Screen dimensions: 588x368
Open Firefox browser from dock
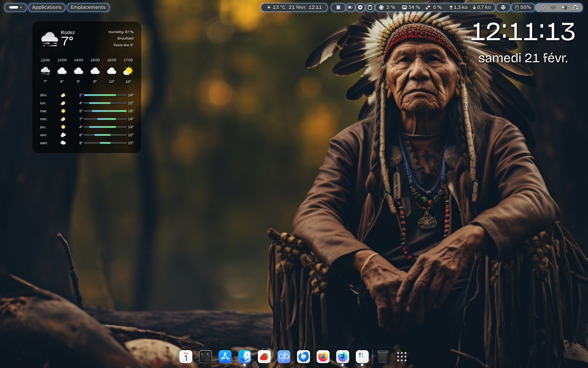(x=323, y=357)
